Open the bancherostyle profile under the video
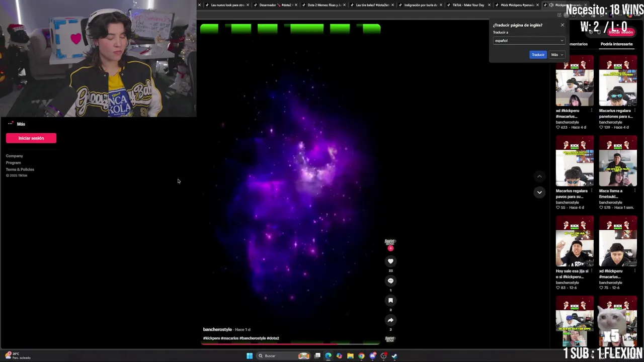Image resolution: width=644 pixels, height=362 pixels. [217, 329]
